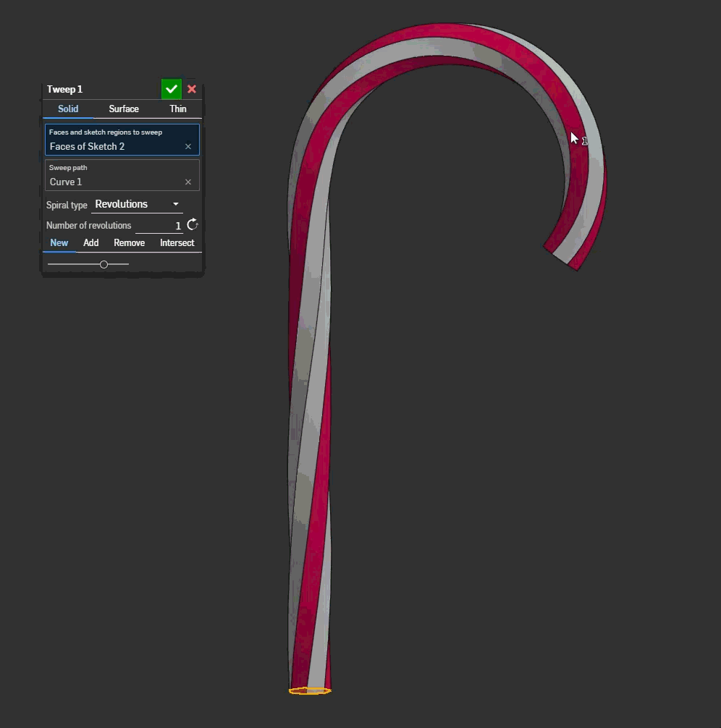Select the Add operation tab
The image size is (721, 728).
click(90, 243)
